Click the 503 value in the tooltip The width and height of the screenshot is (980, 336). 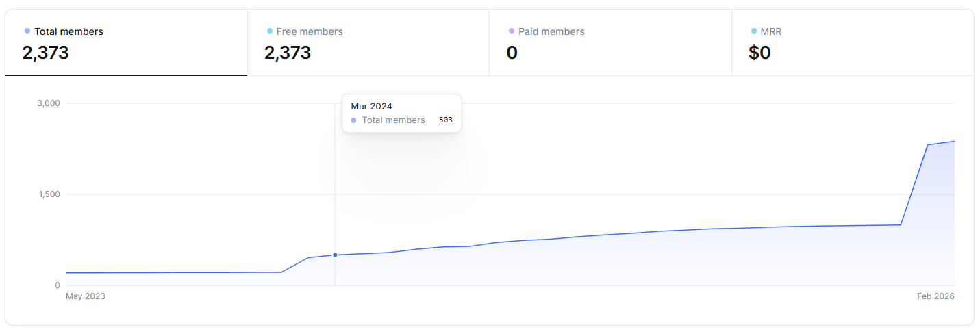point(445,120)
